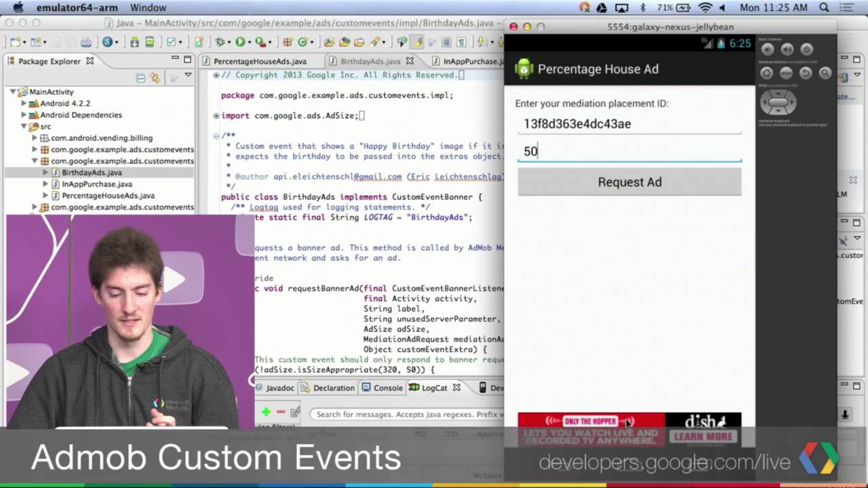
Task: Click the Run external tools icon
Action: pyautogui.click(x=260, y=42)
